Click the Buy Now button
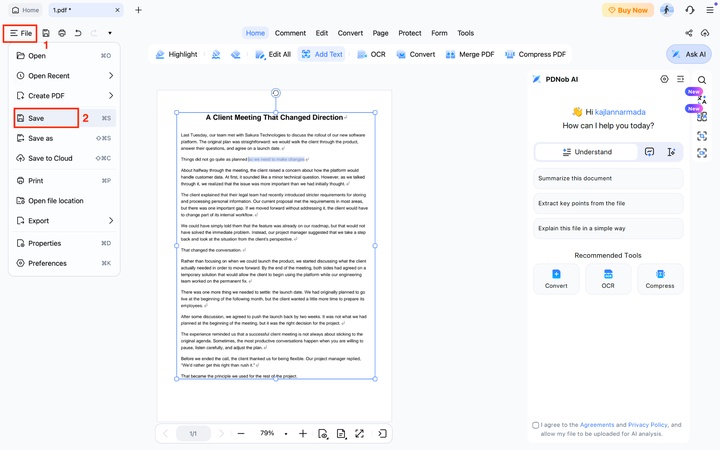Viewport: 720px width, 450px height. point(628,10)
